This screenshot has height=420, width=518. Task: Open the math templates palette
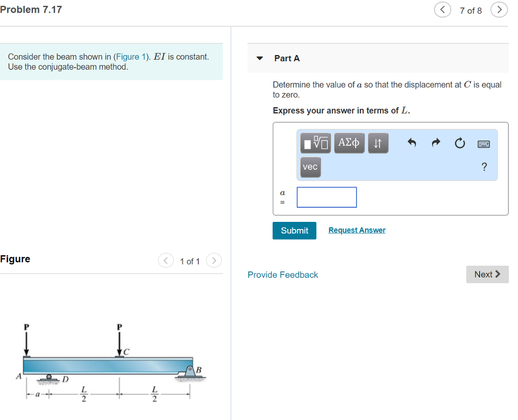coord(315,143)
